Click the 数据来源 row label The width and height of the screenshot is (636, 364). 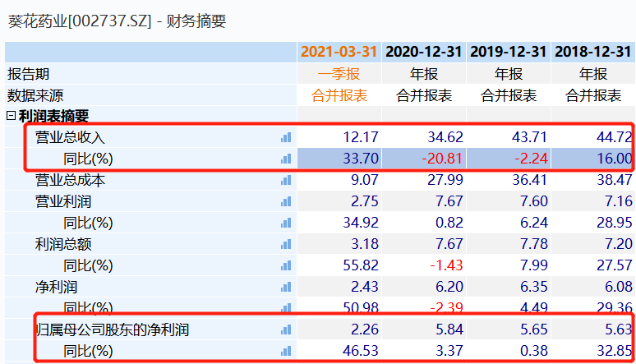tap(35, 96)
